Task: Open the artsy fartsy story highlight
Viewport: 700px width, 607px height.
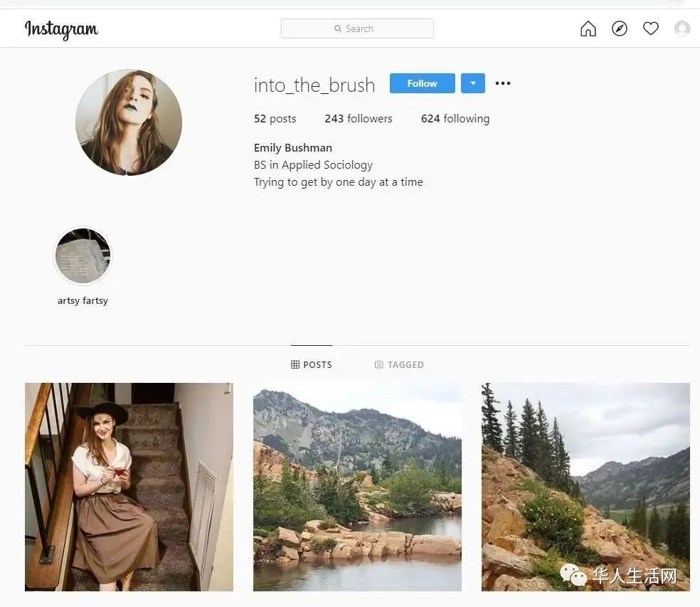Action: 83,256
